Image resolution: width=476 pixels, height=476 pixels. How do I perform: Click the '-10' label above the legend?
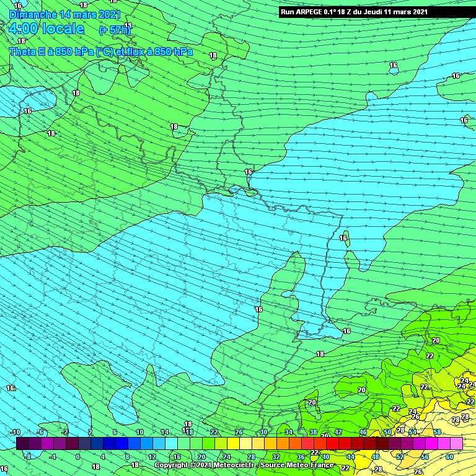[15, 432]
